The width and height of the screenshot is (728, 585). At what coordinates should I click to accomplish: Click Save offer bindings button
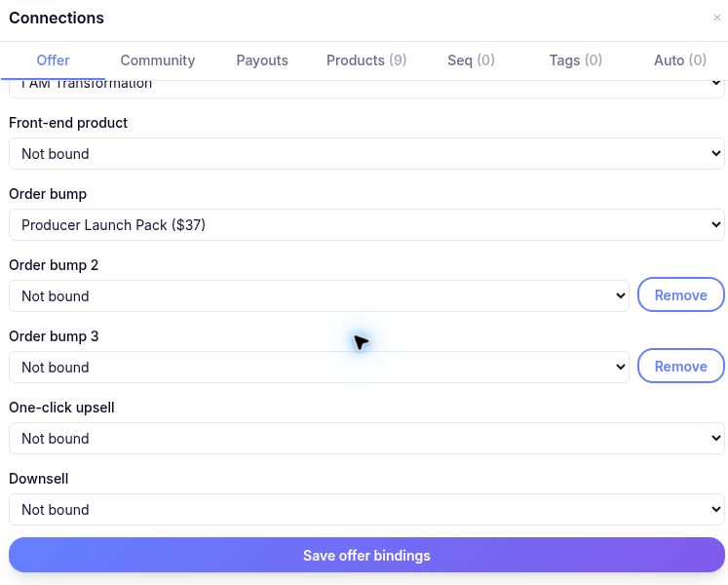[x=366, y=555]
